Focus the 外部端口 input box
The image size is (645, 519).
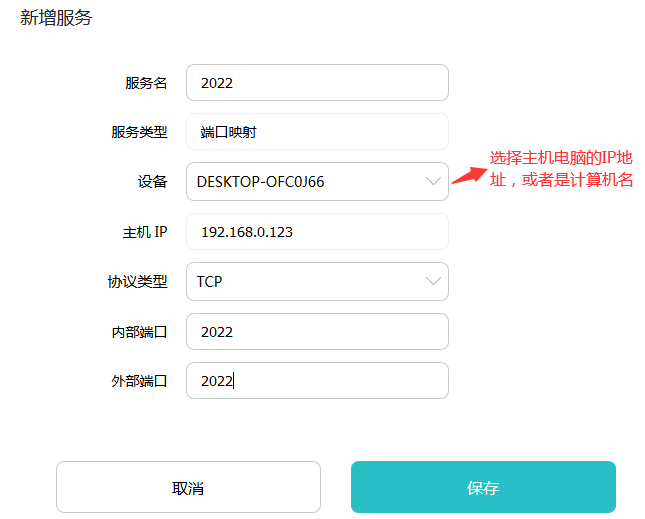click(x=316, y=380)
